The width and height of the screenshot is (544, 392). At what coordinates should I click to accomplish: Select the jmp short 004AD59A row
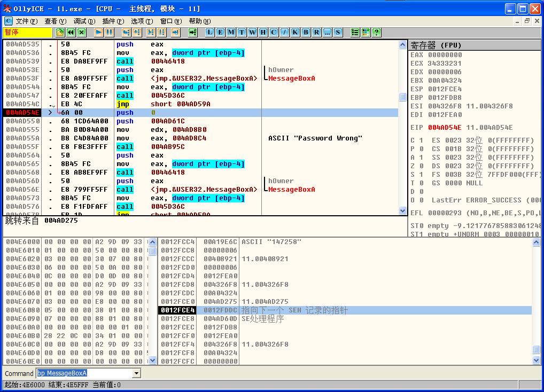coord(200,104)
